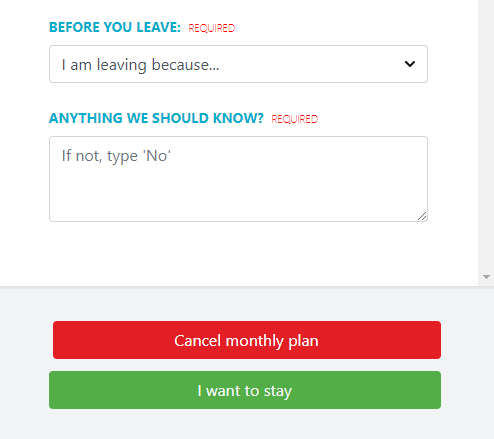The height and width of the screenshot is (439, 494).
Task: Confirm cancellation of the monthly plan
Action: pyautogui.click(x=247, y=340)
